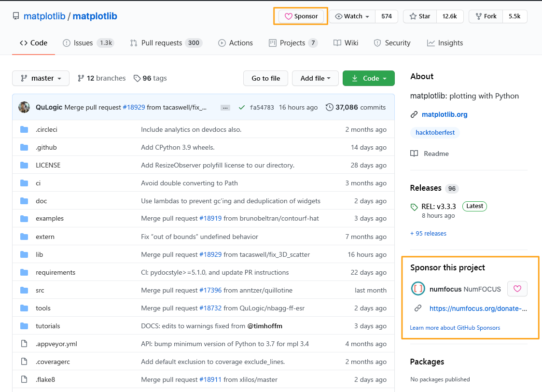Click the lib folder icon
Viewport: 542px width, 392px height.
[24, 255]
